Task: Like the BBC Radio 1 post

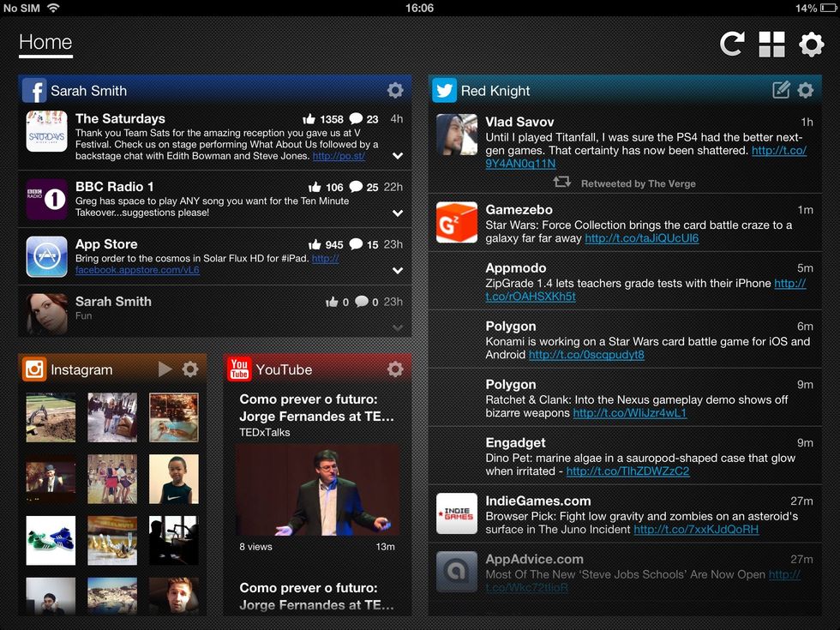Action: click(x=315, y=187)
